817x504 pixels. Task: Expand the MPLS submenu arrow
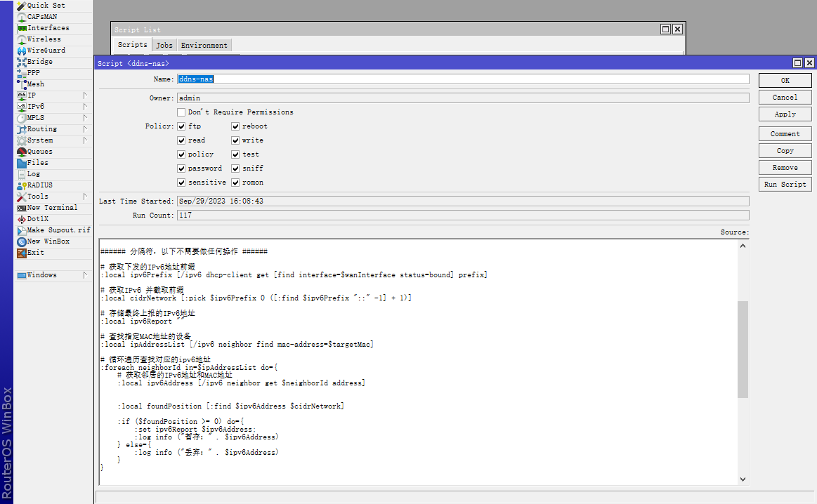(x=85, y=118)
